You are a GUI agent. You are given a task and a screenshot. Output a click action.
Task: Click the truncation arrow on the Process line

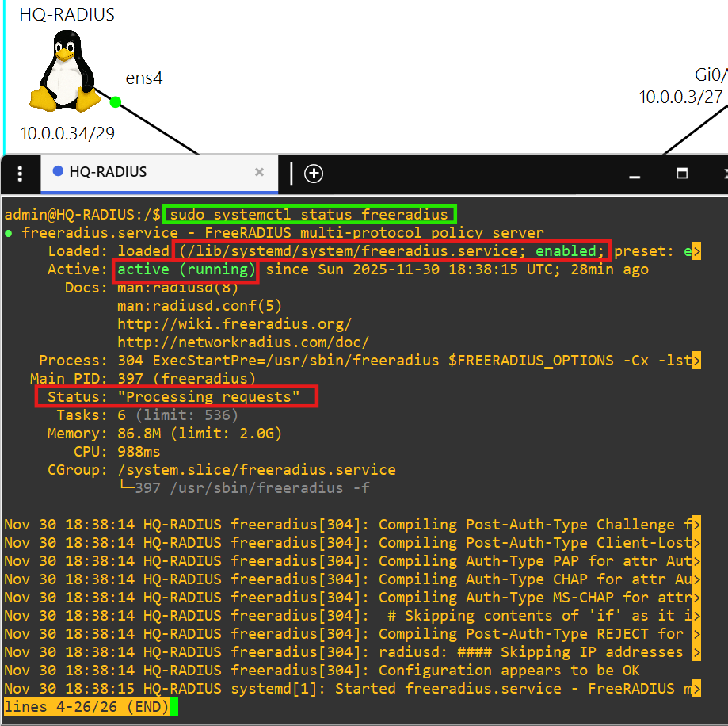coord(696,361)
